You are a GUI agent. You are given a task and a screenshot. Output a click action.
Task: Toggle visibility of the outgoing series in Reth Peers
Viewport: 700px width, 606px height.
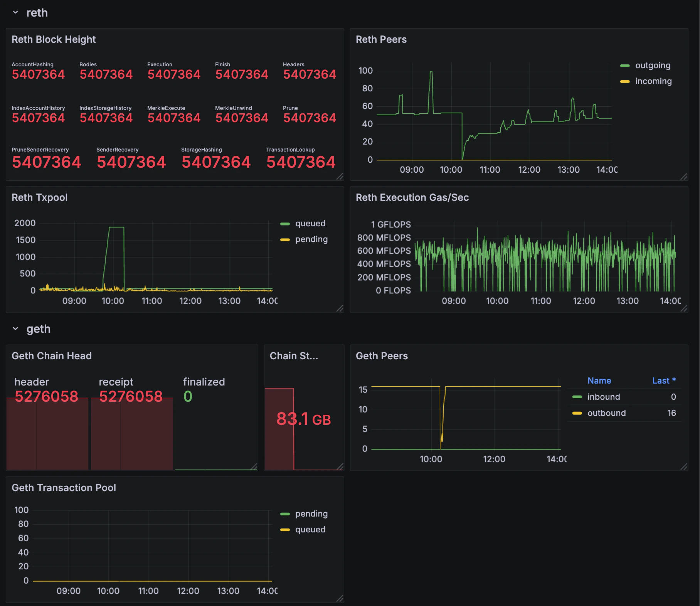[x=653, y=65]
